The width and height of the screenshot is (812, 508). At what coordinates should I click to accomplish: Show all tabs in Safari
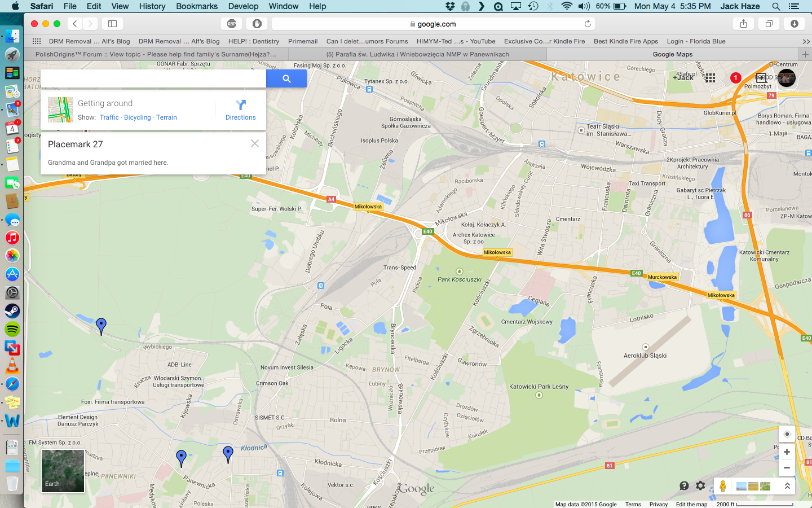769,24
